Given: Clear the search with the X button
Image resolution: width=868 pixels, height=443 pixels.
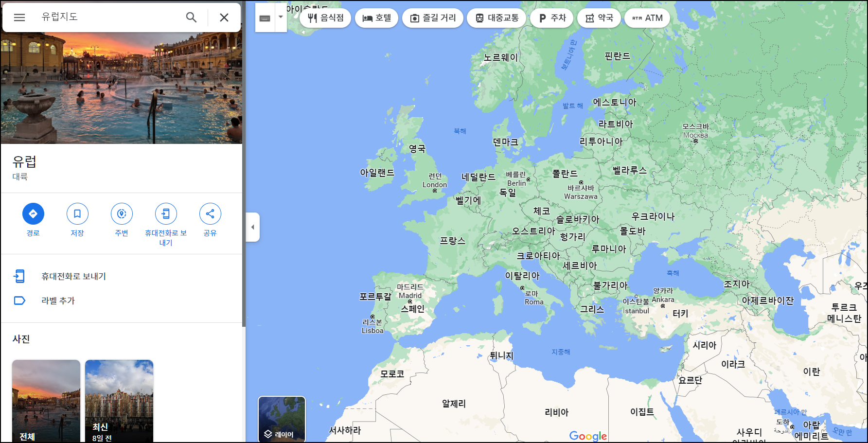Looking at the screenshot, I should point(224,18).
